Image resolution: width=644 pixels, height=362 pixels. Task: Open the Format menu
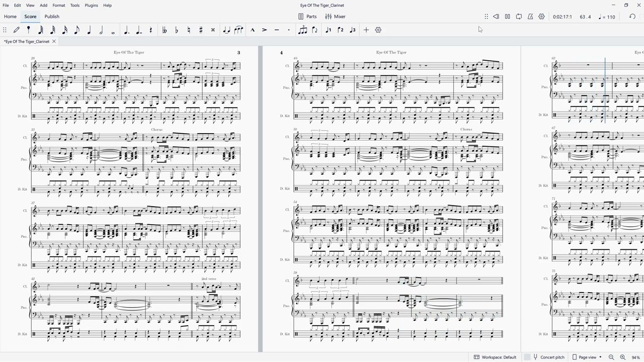point(59,5)
